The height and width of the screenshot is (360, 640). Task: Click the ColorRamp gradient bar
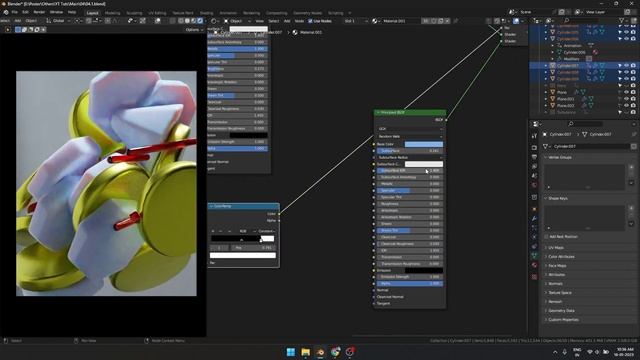pyautogui.click(x=242, y=238)
